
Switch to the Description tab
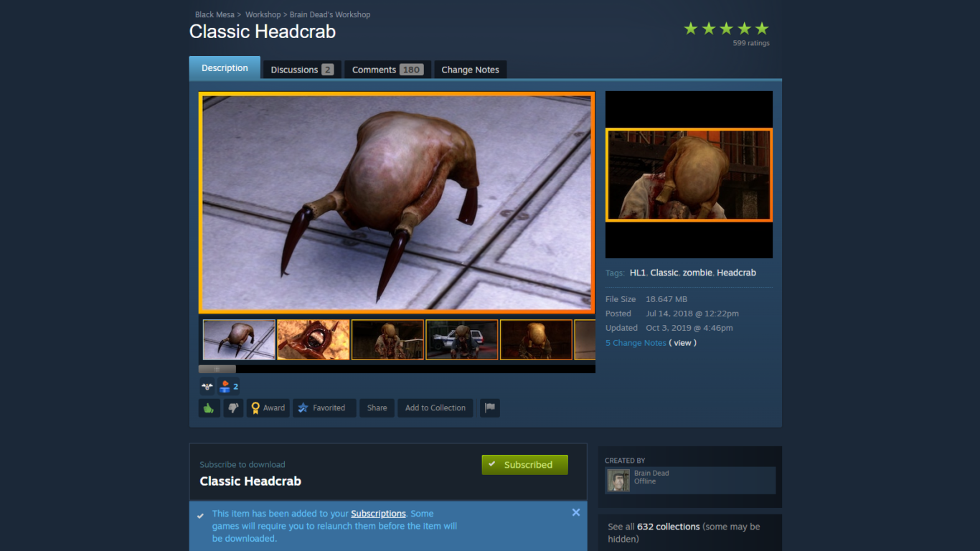(x=225, y=68)
